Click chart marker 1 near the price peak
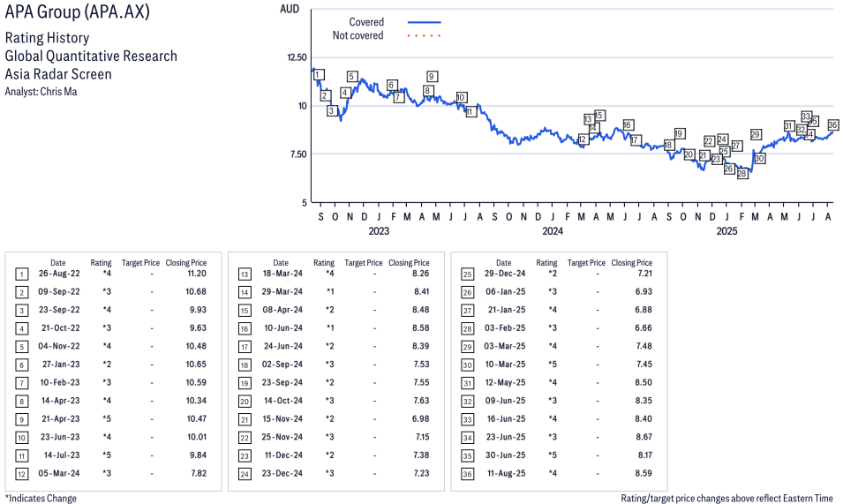The image size is (843, 504). 319,75
